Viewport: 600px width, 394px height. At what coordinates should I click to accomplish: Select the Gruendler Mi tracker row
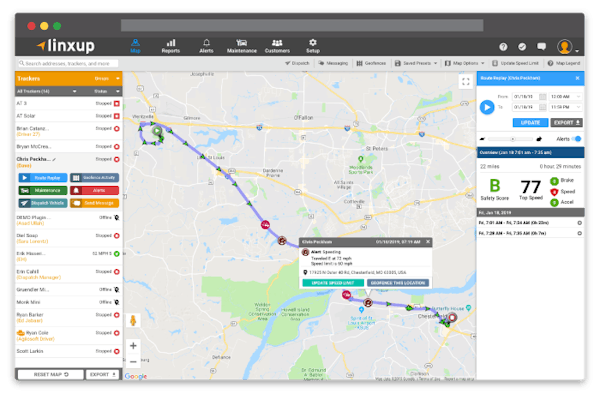[68, 290]
